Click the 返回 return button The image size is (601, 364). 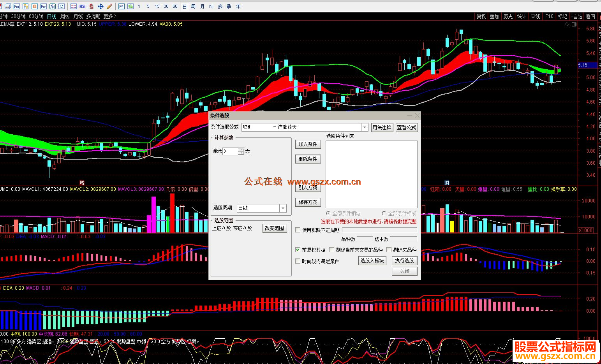590,16
